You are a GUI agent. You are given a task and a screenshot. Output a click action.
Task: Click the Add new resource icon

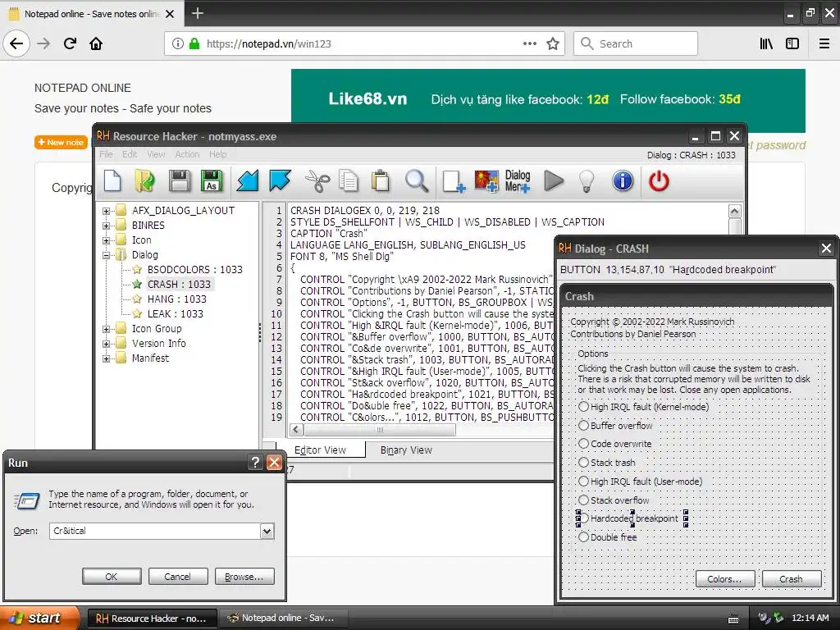[454, 181]
